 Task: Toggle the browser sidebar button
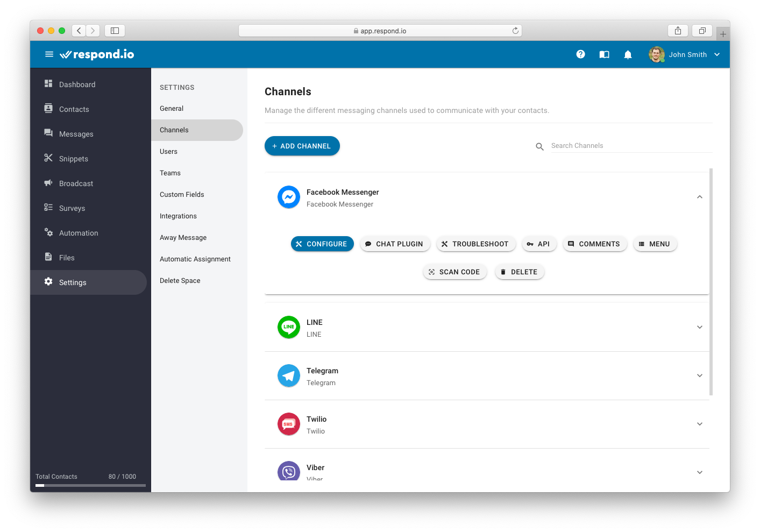point(115,31)
